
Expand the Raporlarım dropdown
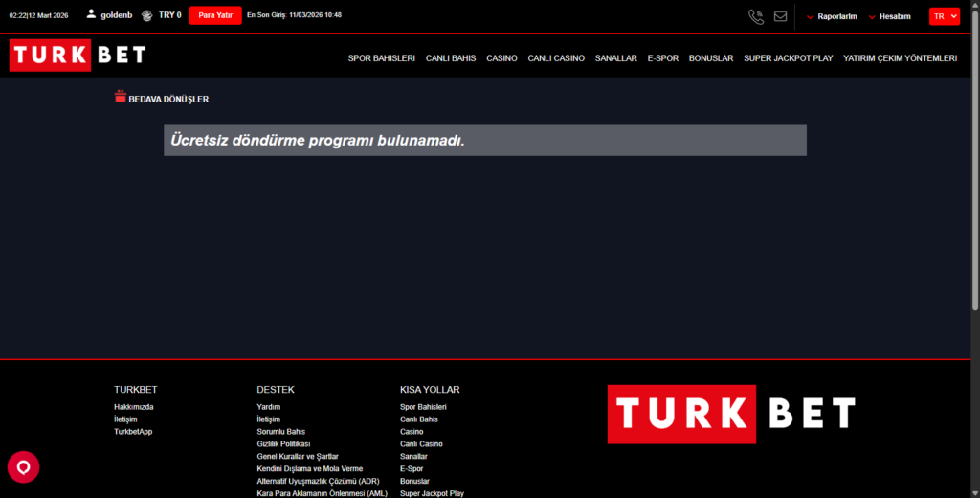click(x=832, y=16)
